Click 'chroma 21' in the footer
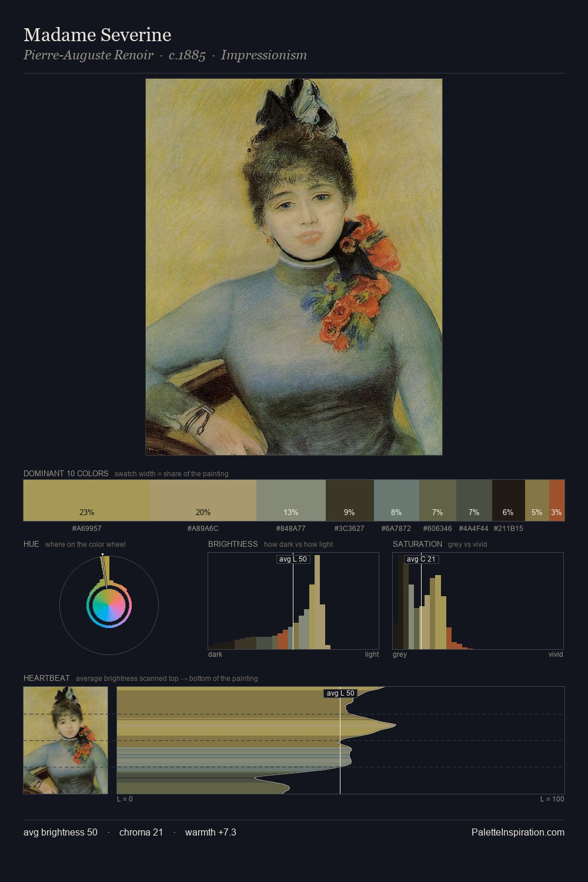Image resolution: width=588 pixels, height=882 pixels. 141,832
